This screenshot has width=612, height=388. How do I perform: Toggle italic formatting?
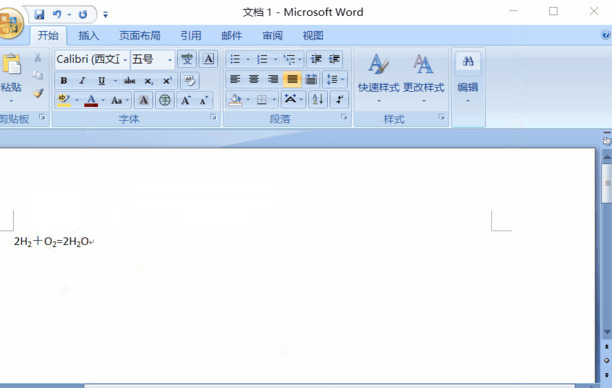[82, 81]
